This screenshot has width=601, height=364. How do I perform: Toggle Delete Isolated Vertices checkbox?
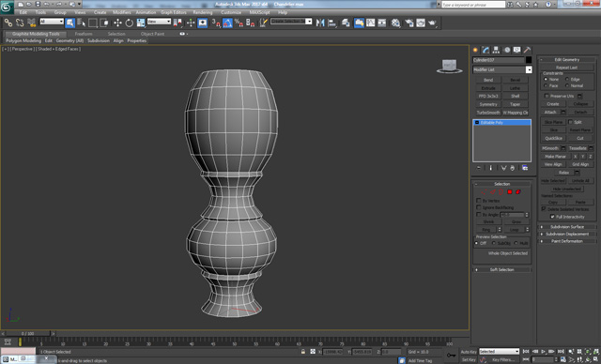coord(544,209)
